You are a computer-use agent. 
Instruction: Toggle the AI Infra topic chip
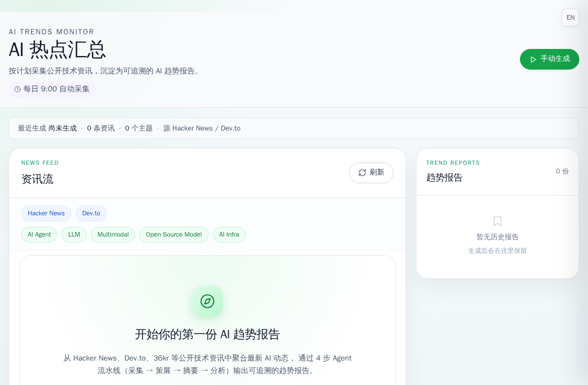point(229,234)
